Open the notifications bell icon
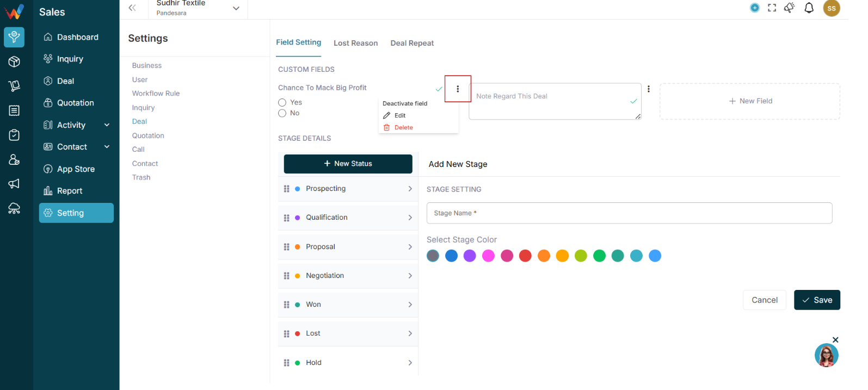Screen dimensions: 868x390 point(809,8)
